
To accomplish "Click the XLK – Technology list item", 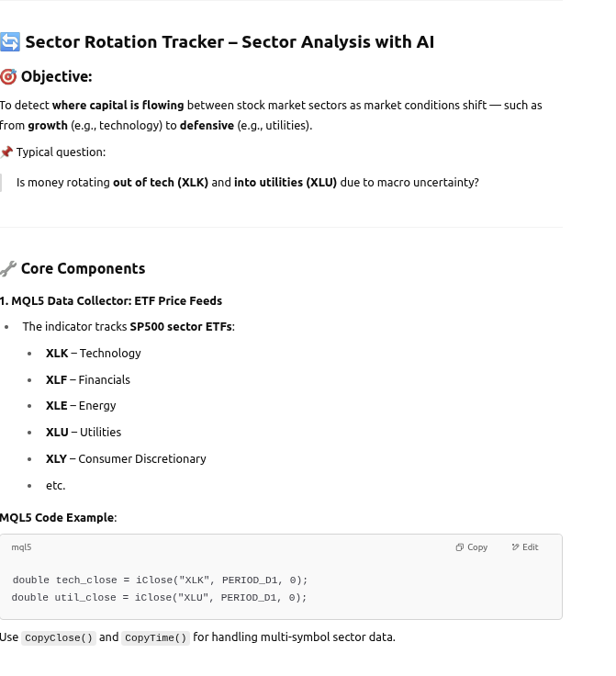I will pos(94,354).
